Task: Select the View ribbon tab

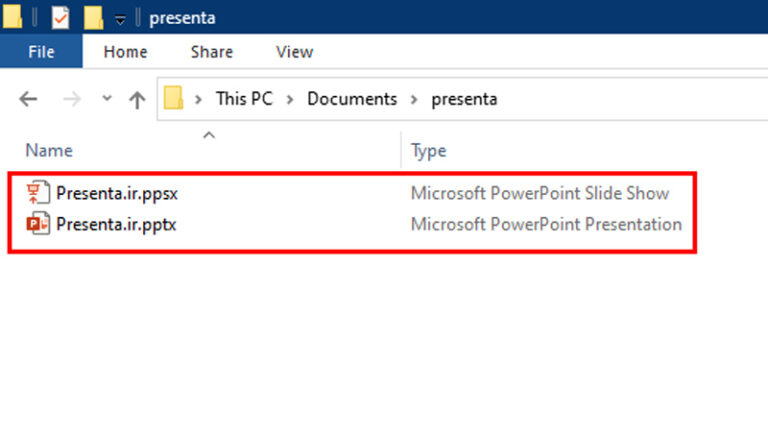Action: point(294,52)
